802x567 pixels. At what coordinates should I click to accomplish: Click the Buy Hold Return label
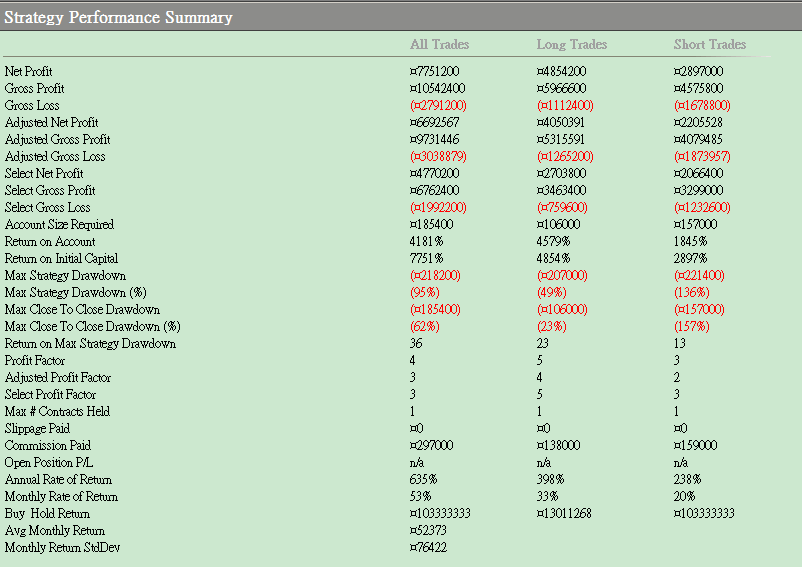47,513
